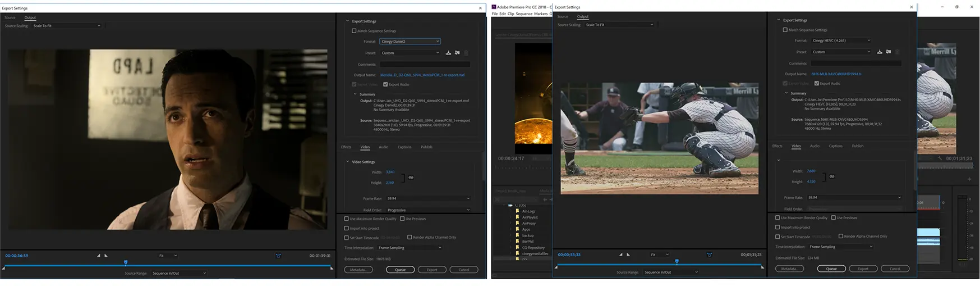Uncheck Export Audio in right dialog
980x286 pixels.
(x=817, y=83)
